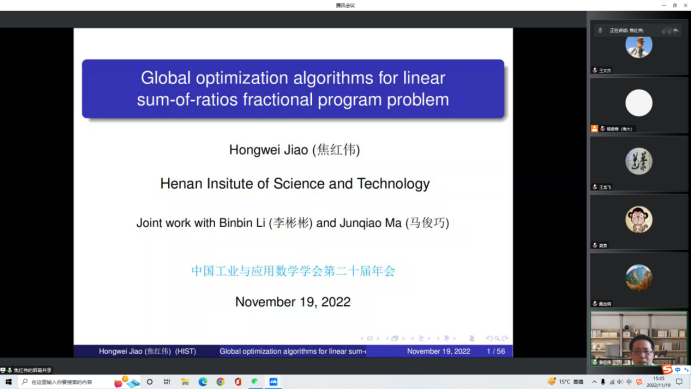
Task: Switch to the Tencent Meeting taskbar icon
Action: pyautogui.click(x=273, y=382)
